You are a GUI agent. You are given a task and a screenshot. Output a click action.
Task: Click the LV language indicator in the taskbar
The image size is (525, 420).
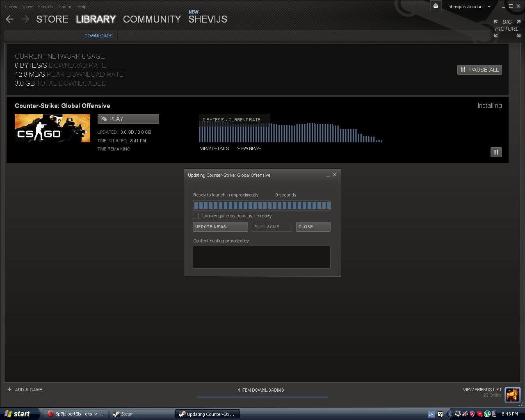point(431,414)
